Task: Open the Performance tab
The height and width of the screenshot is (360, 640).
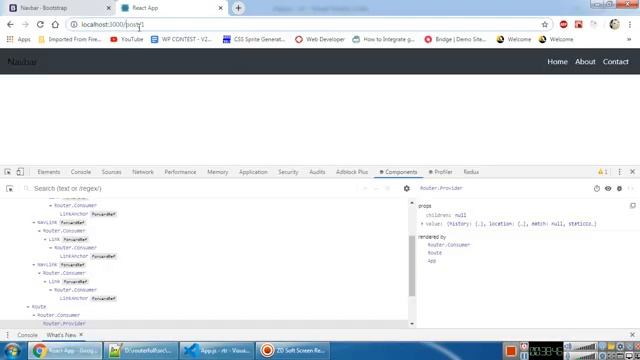Action: 180,172
